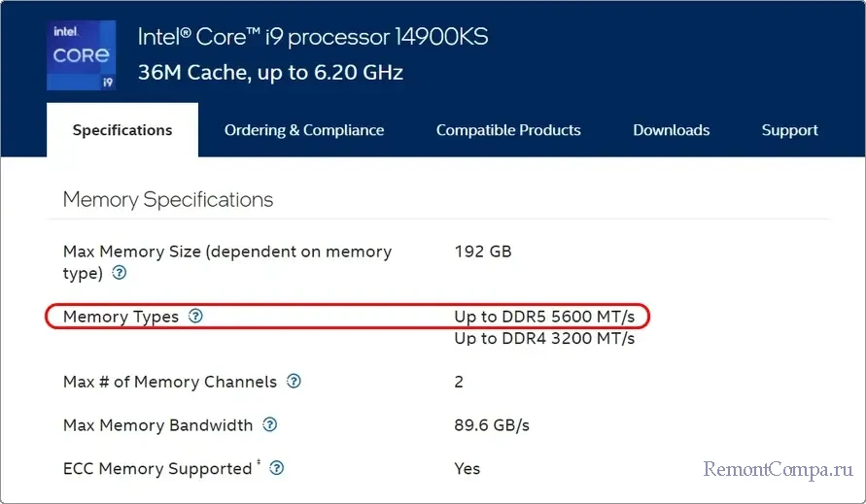
Task: Switch to Ordering & Compliance tab
Action: coord(304,130)
